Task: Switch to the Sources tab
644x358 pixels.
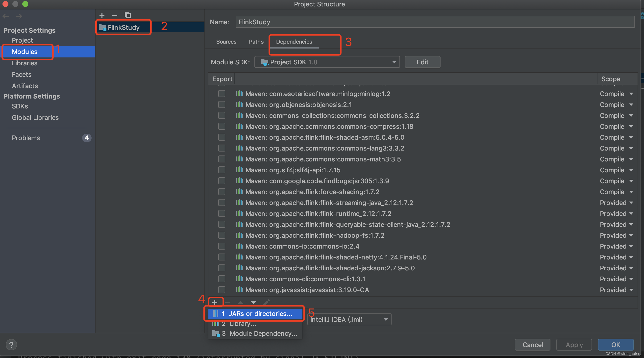Action: pyautogui.click(x=226, y=42)
